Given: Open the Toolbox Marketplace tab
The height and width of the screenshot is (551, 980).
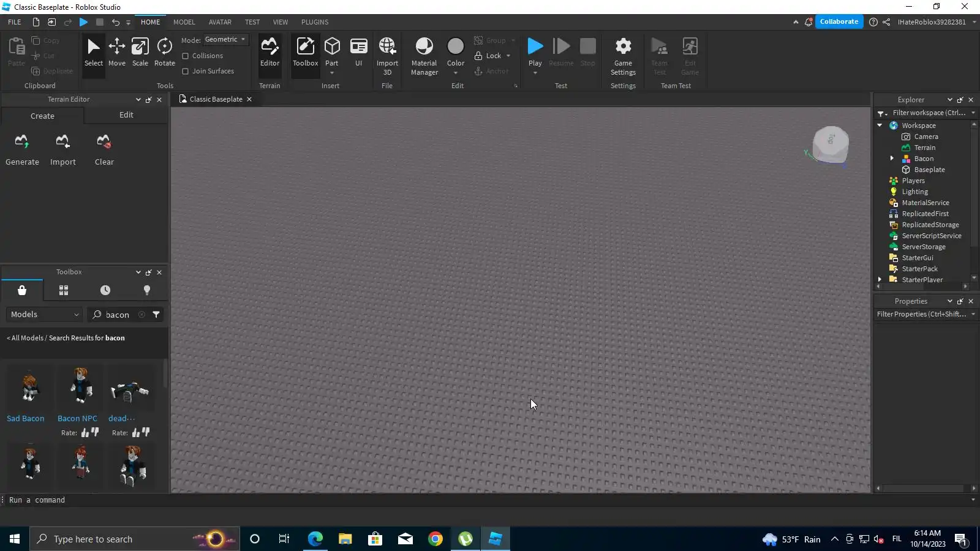Looking at the screenshot, I should pyautogui.click(x=22, y=290).
